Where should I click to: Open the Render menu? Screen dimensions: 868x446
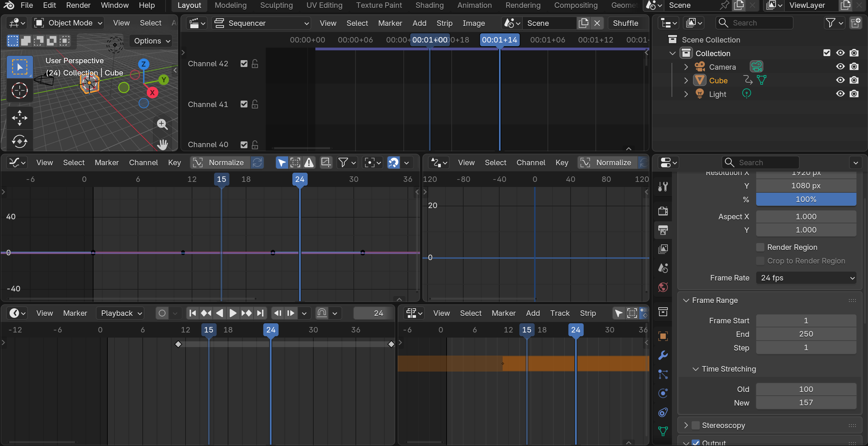point(78,5)
